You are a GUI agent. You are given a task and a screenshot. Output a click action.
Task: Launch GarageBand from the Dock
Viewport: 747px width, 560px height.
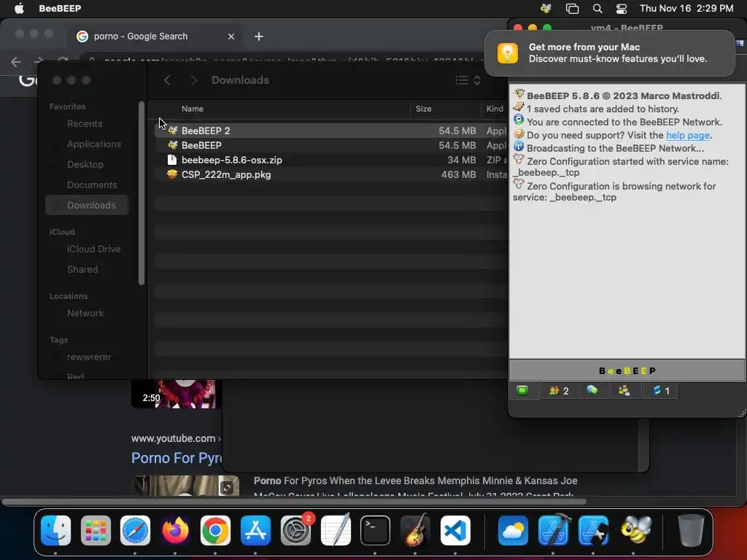[x=415, y=530]
